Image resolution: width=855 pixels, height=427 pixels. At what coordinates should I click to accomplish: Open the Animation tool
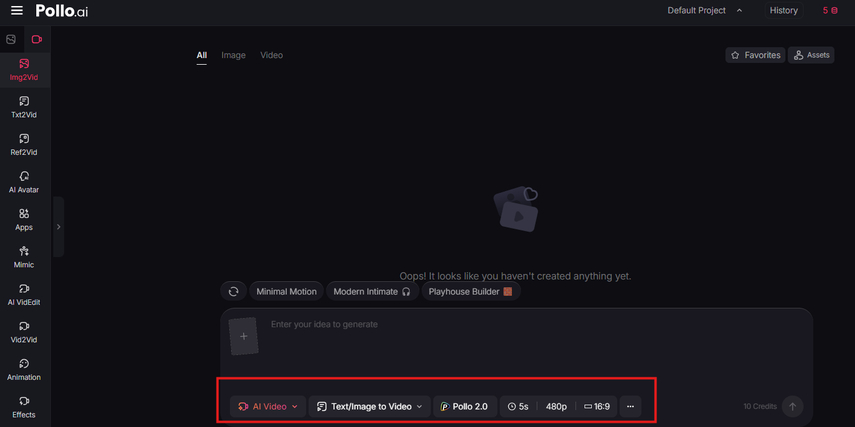[24, 370]
